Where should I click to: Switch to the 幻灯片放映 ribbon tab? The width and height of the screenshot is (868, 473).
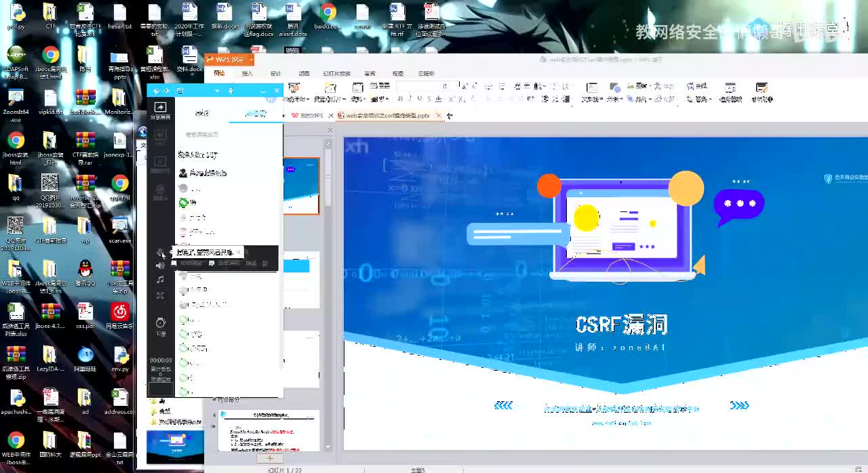tap(337, 73)
